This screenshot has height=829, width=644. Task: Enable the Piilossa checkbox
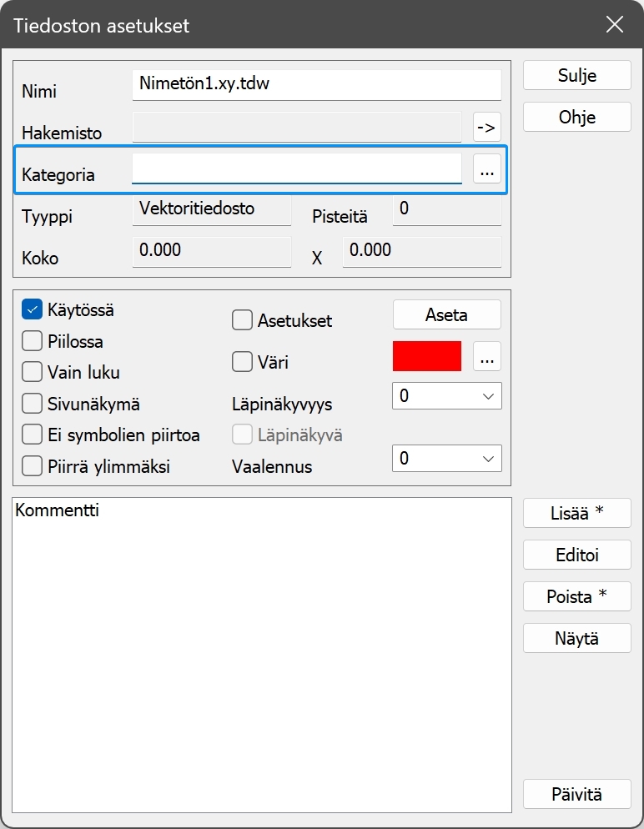click(x=32, y=341)
